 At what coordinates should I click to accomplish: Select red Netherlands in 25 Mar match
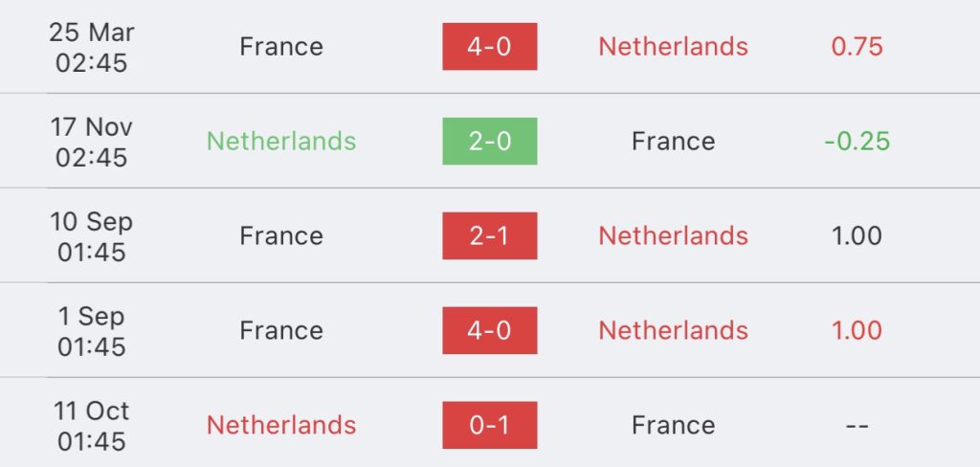point(673,47)
